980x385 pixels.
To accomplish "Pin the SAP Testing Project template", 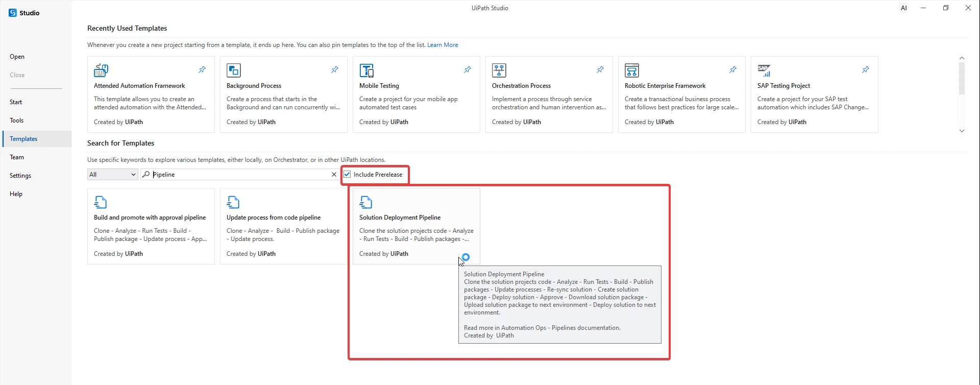I will (866, 69).
